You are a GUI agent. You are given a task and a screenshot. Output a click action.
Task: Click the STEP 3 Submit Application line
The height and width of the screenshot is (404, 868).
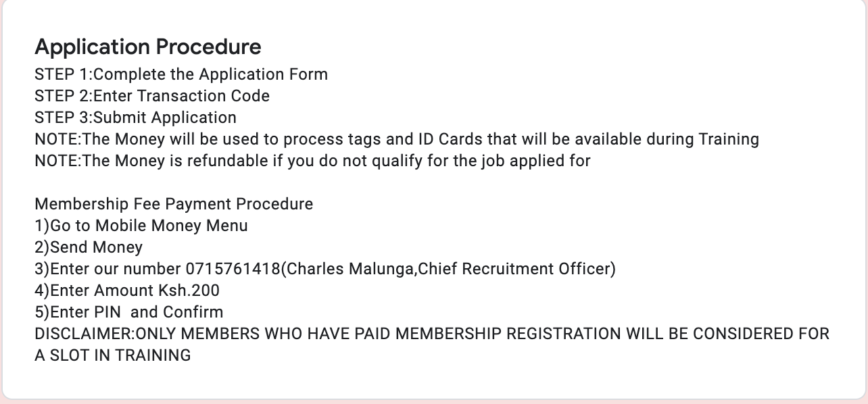[135, 118]
